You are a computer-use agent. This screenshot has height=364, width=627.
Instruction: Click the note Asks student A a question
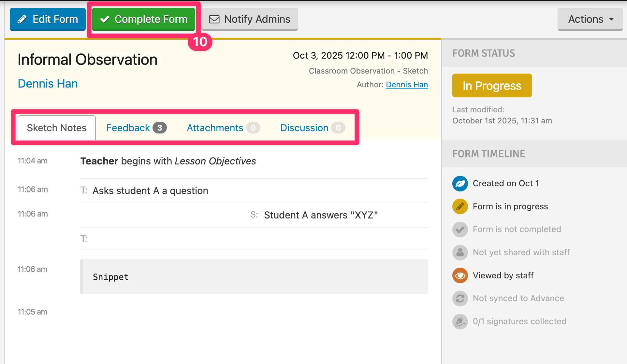[x=150, y=190]
